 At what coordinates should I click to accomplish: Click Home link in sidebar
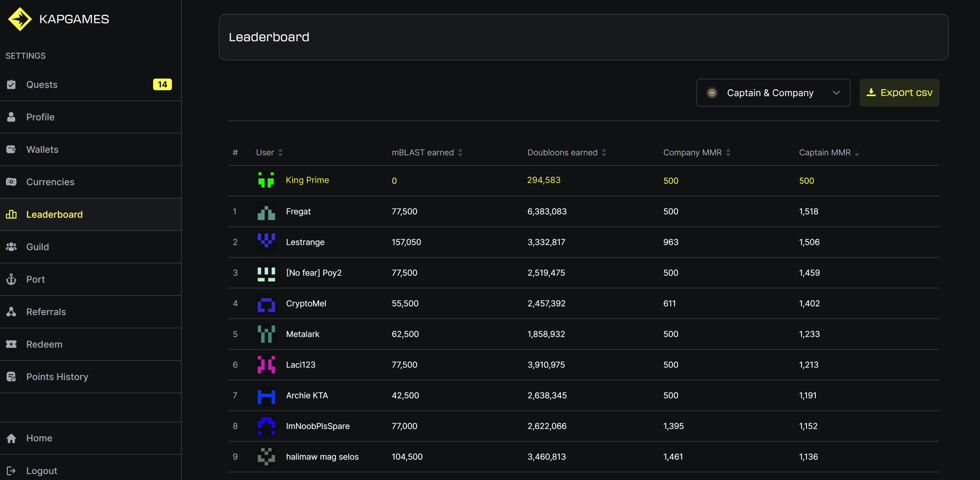click(x=91, y=438)
